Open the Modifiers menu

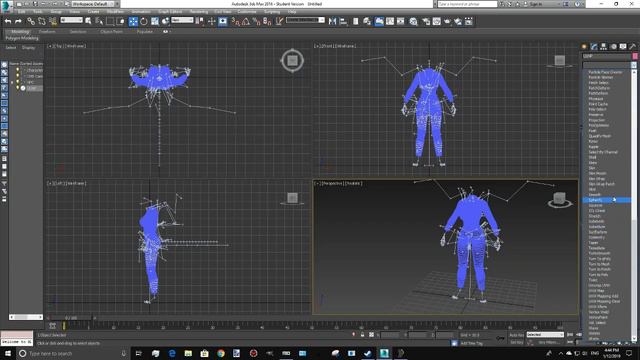point(115,11)
